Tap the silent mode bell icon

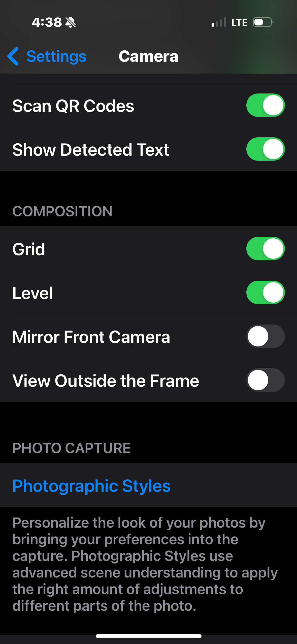pyautogui.click(x=71, y=22)
